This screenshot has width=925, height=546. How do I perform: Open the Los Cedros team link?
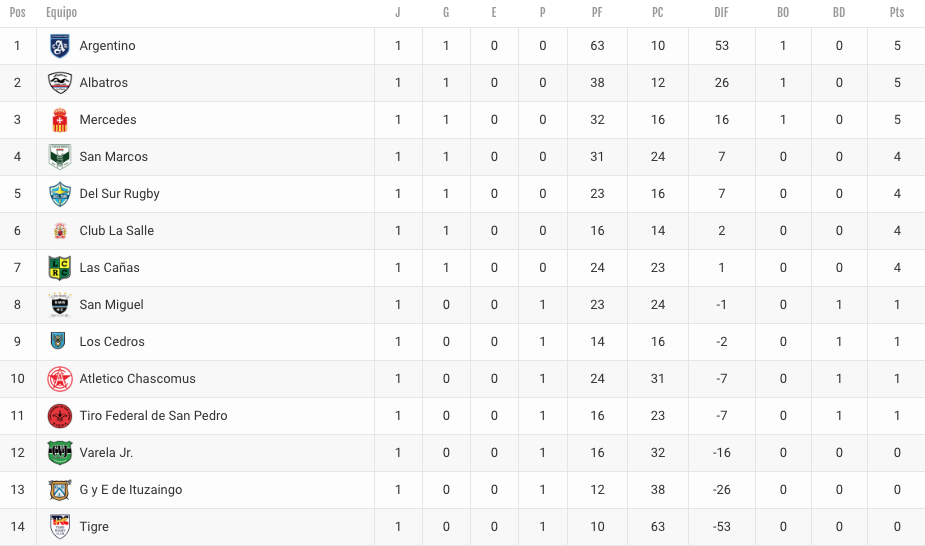click(x=112, y=341)
